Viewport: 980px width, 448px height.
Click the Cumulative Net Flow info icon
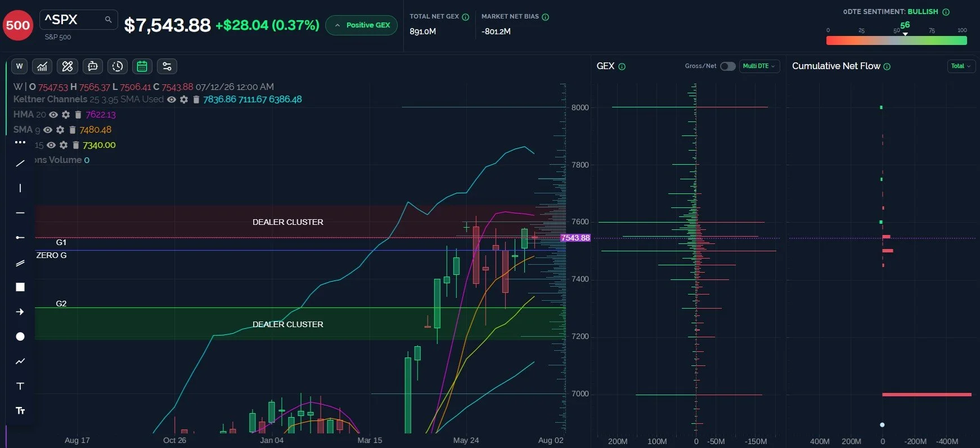point(887,66)
